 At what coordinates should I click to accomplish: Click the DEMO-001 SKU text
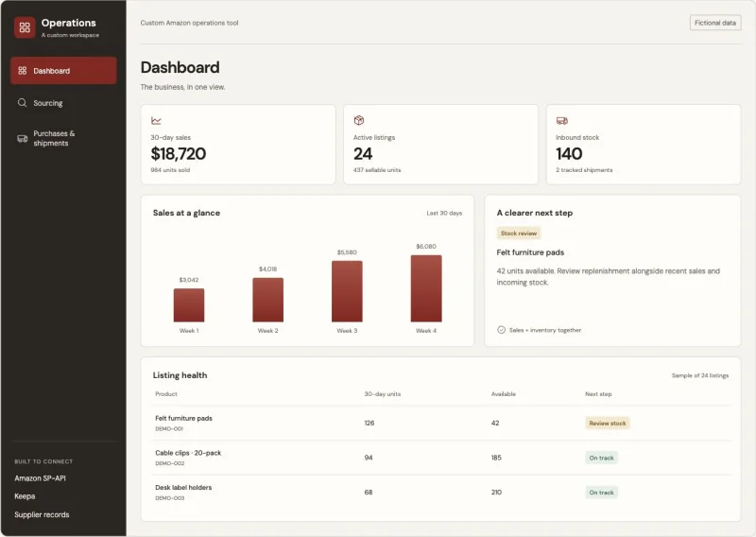coord(169,429)
